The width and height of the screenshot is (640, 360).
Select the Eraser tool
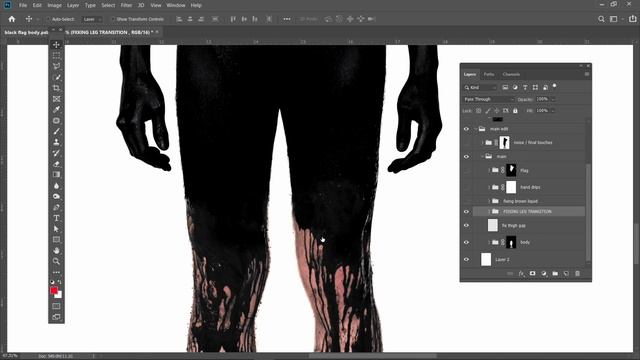point(56,164)
